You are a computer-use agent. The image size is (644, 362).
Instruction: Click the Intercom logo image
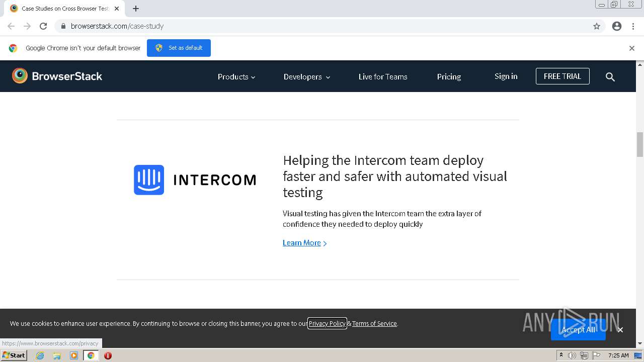195,179
